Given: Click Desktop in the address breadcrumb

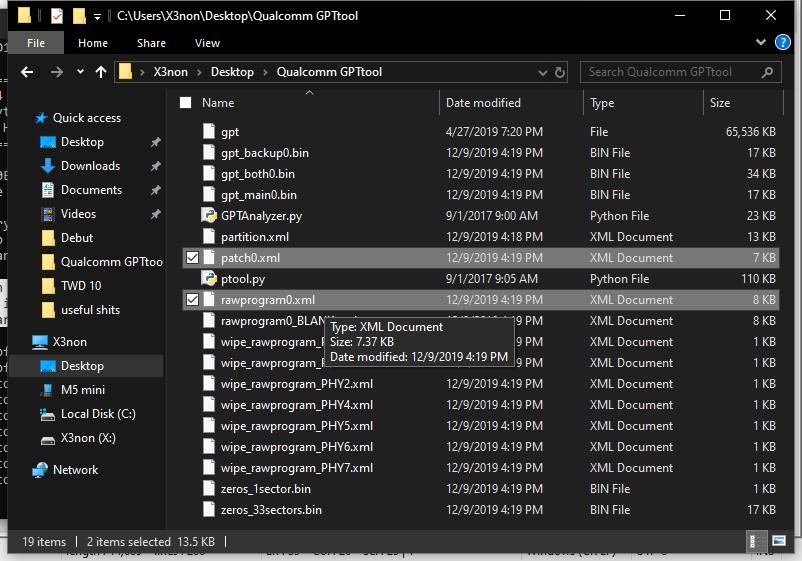Looking at the screenshot, I should point(232,72).
